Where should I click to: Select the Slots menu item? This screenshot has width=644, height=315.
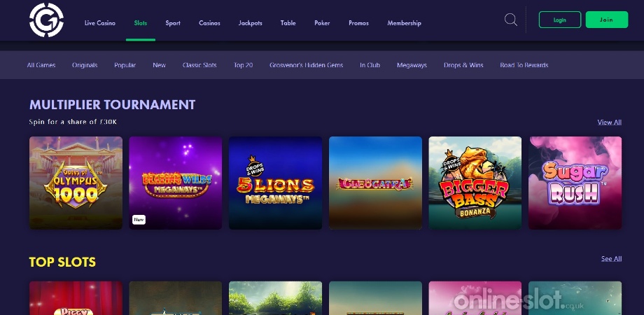tap(141, 23)
